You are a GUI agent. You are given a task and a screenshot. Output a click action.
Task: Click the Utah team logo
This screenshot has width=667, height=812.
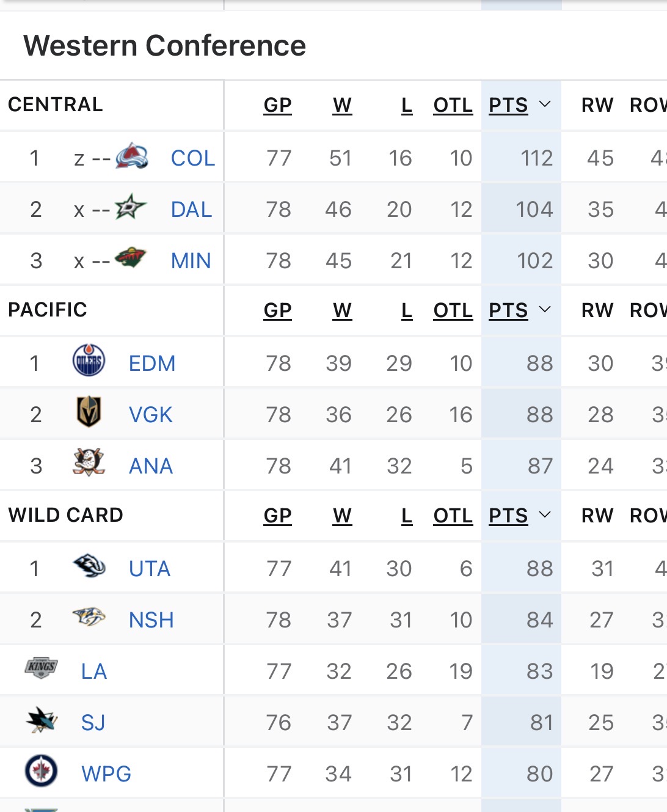[x=89, y=566]
